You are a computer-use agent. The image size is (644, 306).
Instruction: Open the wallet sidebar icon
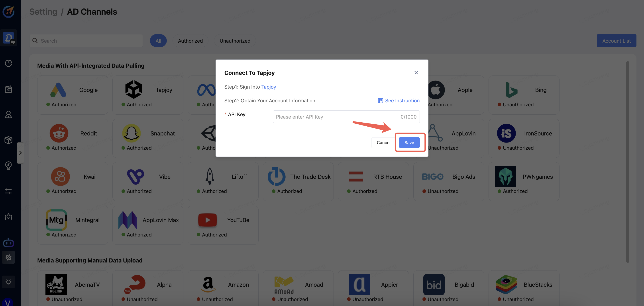(x=8, y=89)
